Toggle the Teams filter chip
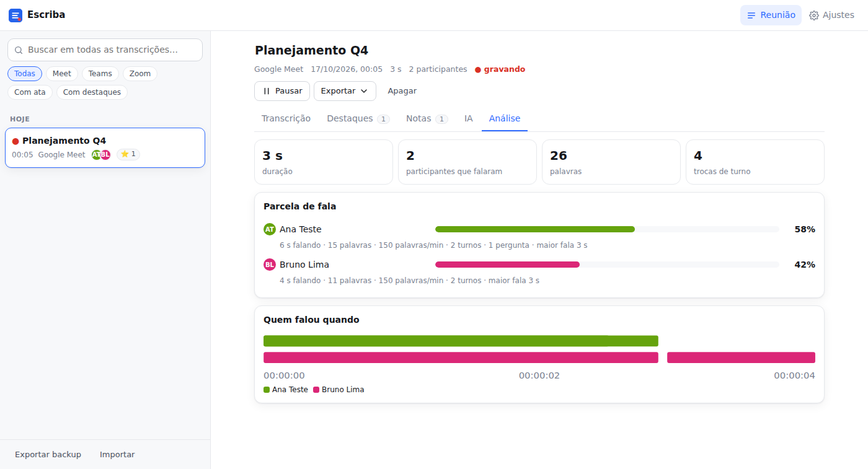Viewport: 868px width, 469px height. coord(100,74)
